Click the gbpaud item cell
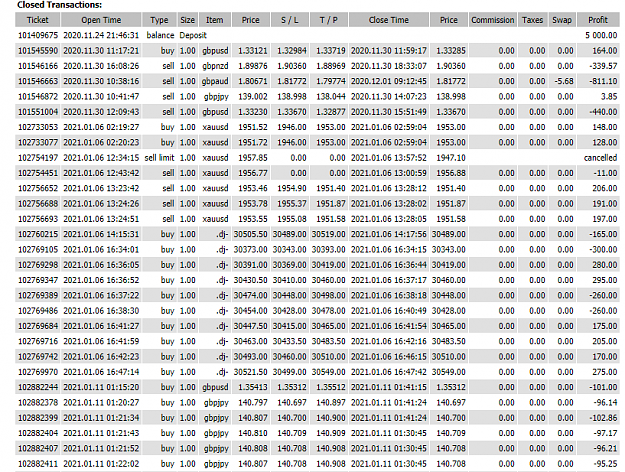The width and height of the screenshot is (625, 472). tap(215, 81)
